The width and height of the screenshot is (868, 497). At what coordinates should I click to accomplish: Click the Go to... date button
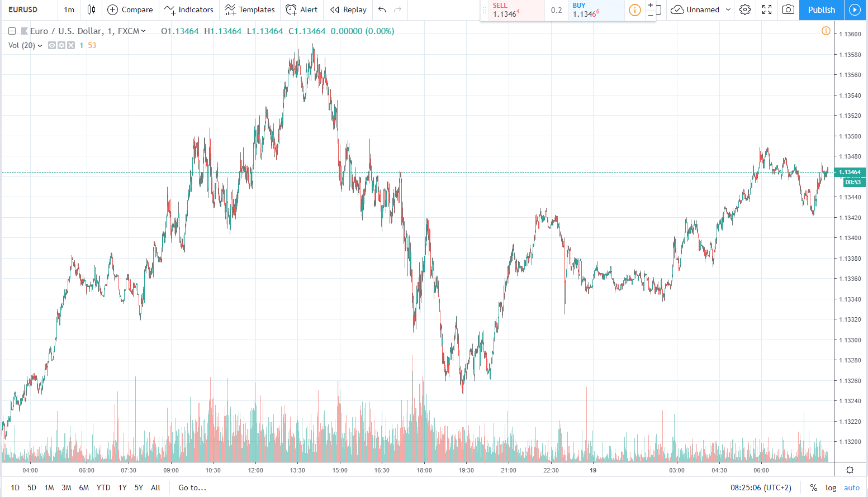(x=192, y=488)
